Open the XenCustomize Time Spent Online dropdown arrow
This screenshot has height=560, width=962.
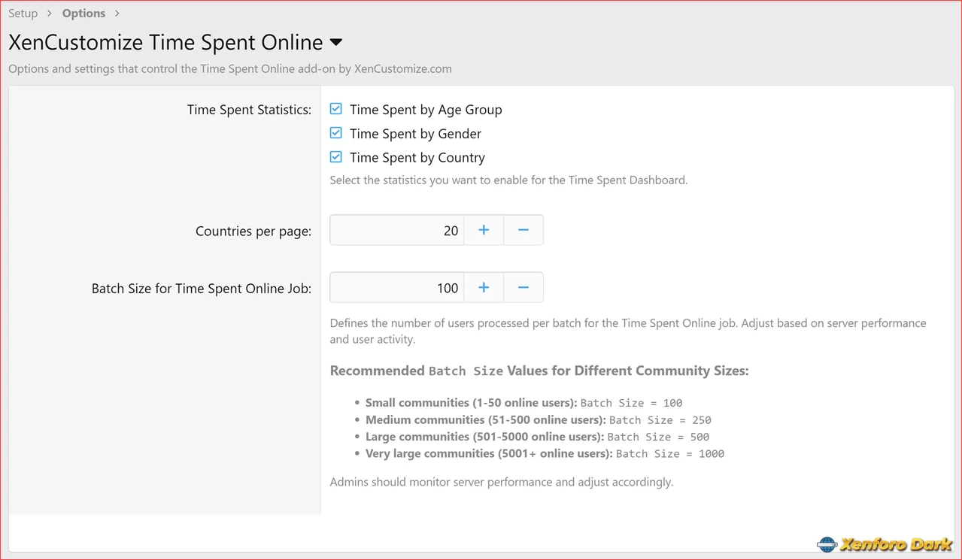click(x=336, y=42)
